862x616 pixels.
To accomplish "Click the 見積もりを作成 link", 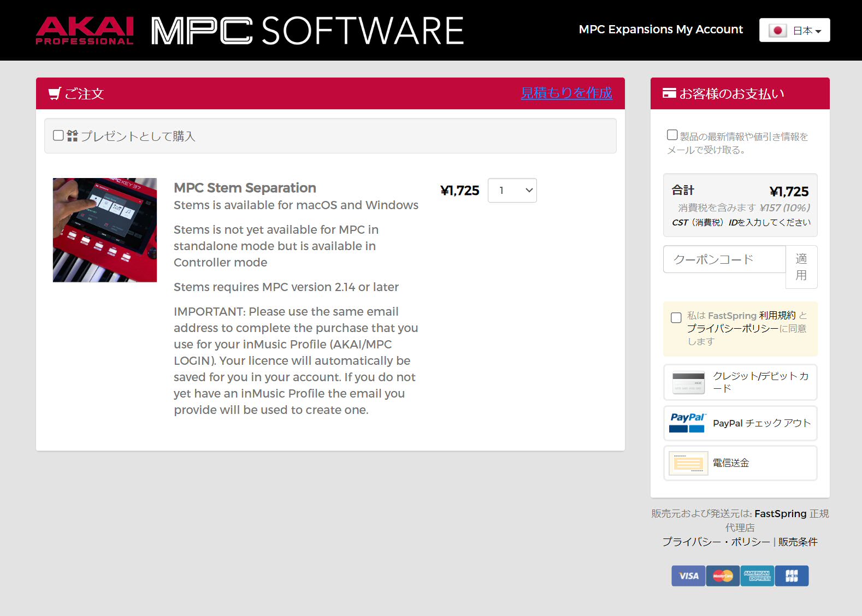I will (566, 93).
